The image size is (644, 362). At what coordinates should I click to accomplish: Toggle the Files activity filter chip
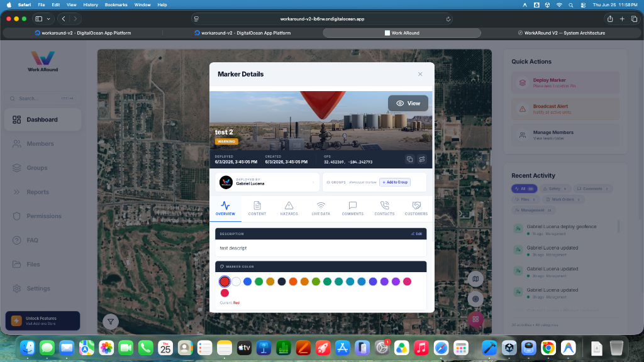[525, 199]
